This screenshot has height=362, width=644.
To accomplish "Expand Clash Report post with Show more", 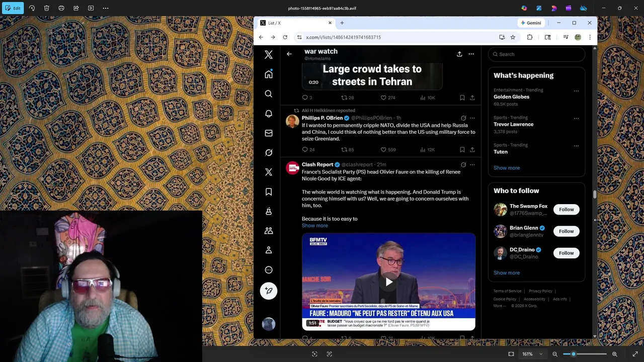I will pyautogui.click(x=315, y=226).
